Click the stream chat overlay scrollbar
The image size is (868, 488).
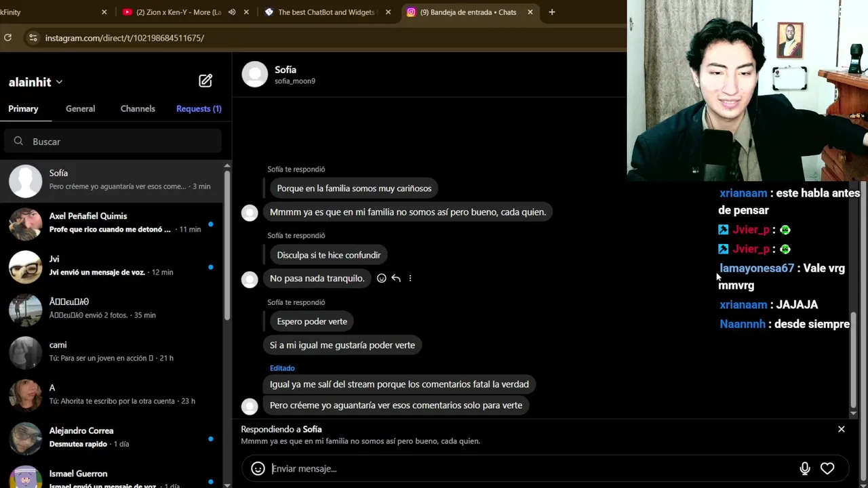click(x=853, y=359)
